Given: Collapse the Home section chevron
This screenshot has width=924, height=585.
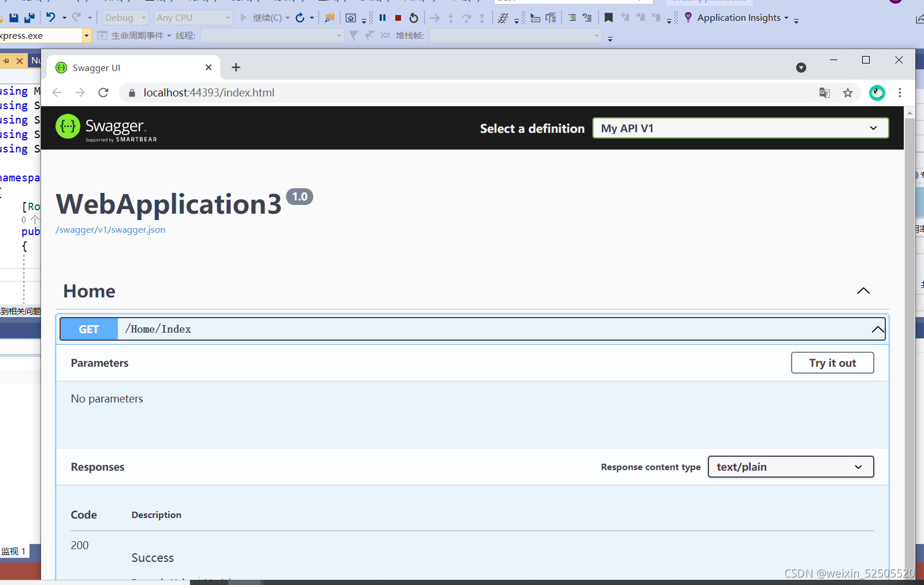Looking at the screenshot, I should pos(863,291).
